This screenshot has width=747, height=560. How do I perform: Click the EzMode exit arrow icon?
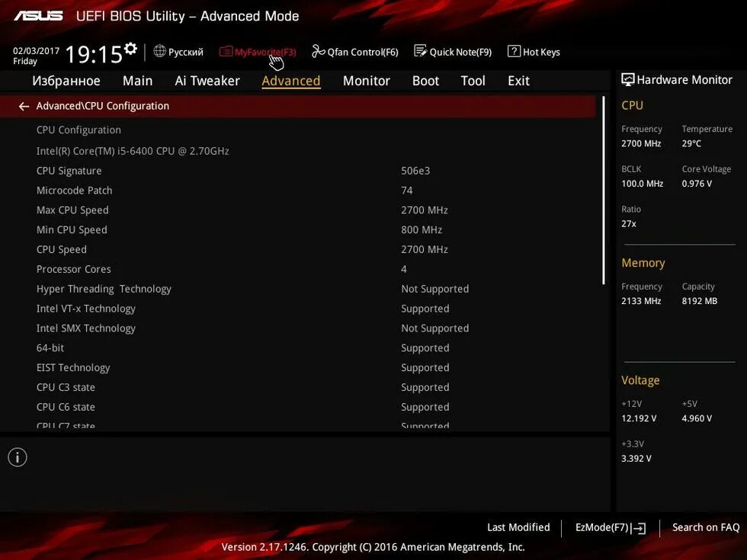[x=639, y=527]
